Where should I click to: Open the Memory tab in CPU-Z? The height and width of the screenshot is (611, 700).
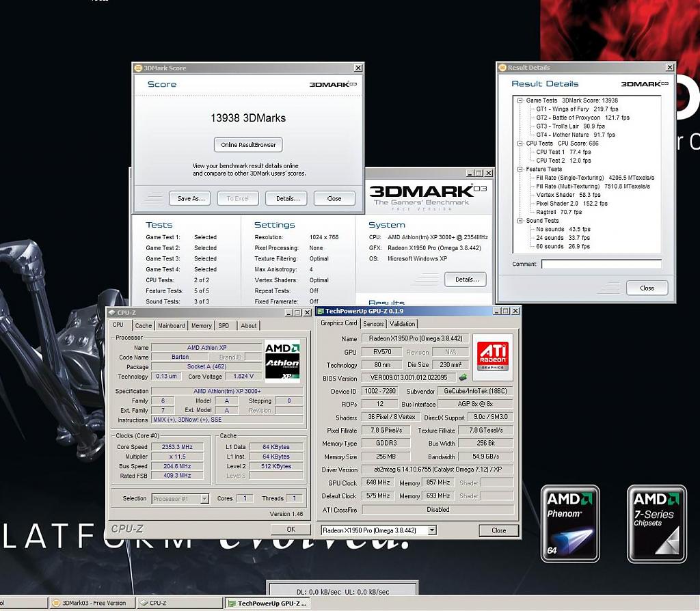(202, 326)
